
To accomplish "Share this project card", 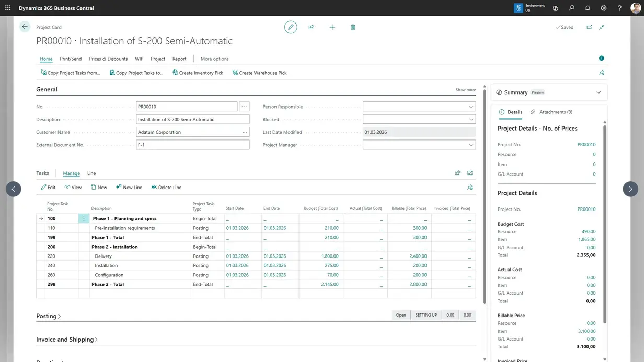I will coord(312,27).
